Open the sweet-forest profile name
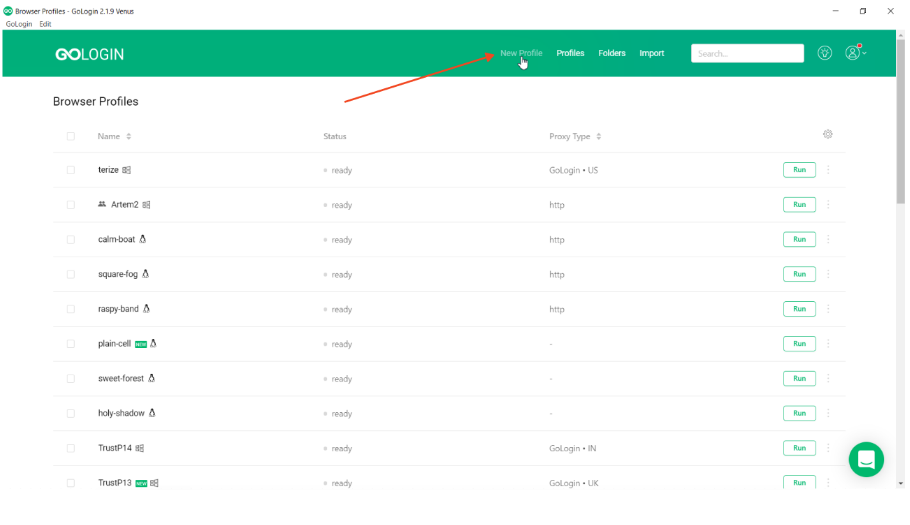The image size is (910, 525). 121,378
